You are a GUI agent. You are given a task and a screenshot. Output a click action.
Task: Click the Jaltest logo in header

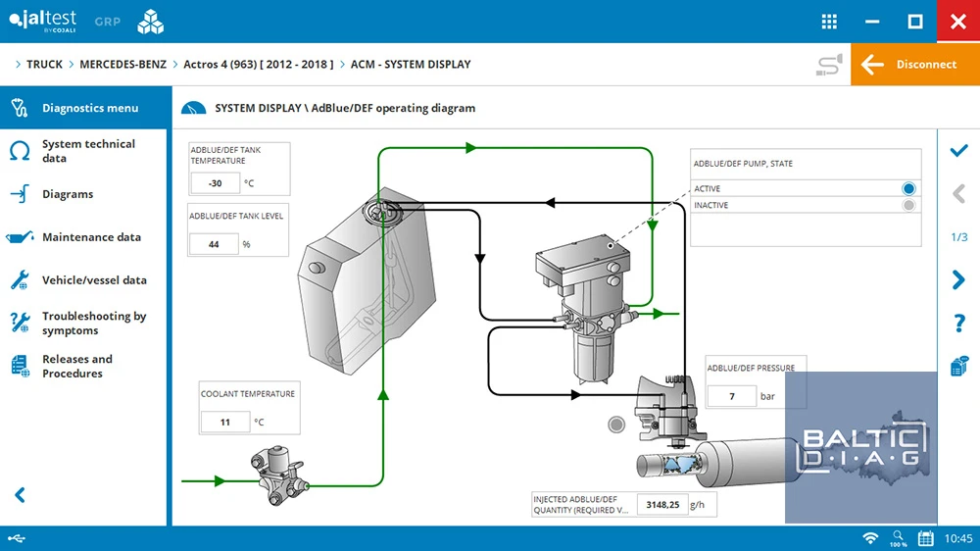pyautogui.click(x=42, y=22)
